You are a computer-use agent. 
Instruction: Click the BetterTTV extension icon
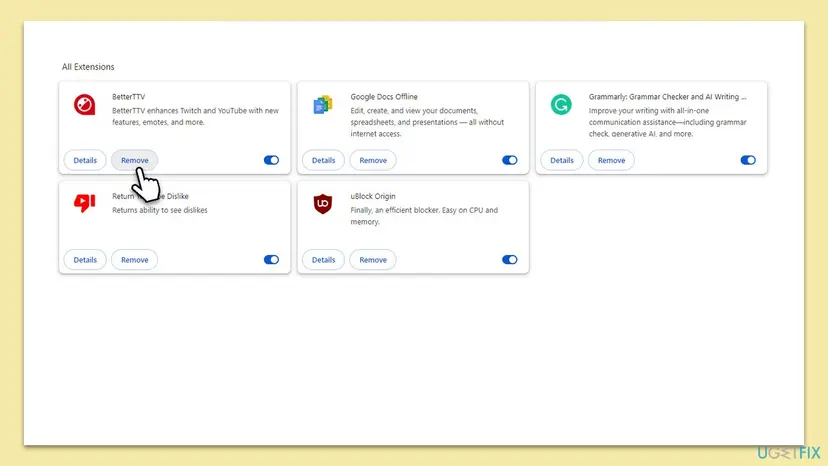[x=84, y=105]
